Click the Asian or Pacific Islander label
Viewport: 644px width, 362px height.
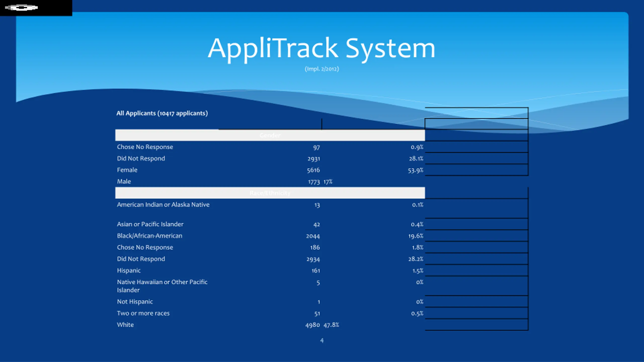(x=150, y=224)
